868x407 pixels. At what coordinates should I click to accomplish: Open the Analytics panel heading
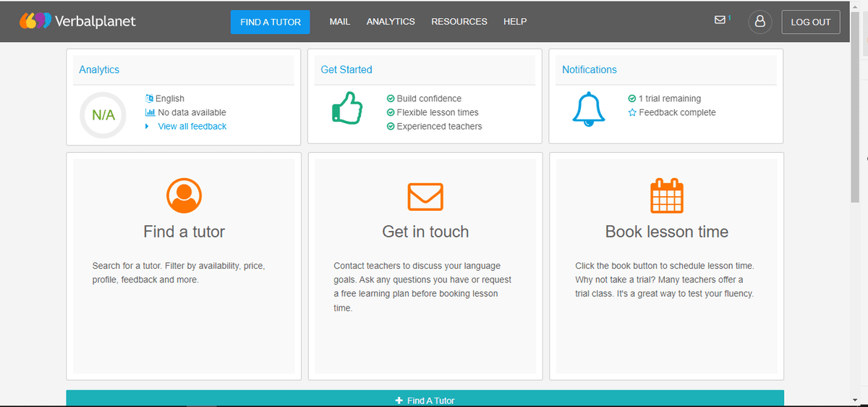point(100,70)
